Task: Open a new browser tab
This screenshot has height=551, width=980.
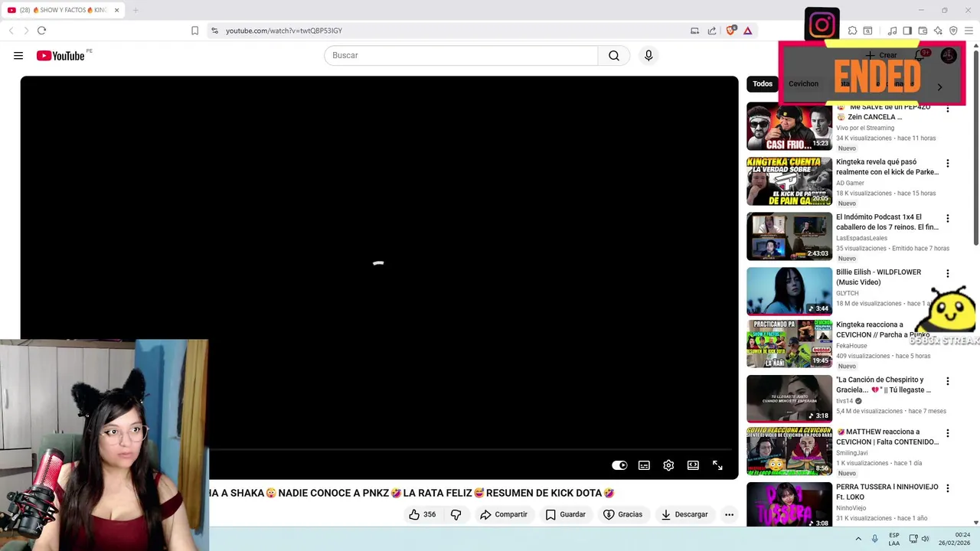Action: 136,10
